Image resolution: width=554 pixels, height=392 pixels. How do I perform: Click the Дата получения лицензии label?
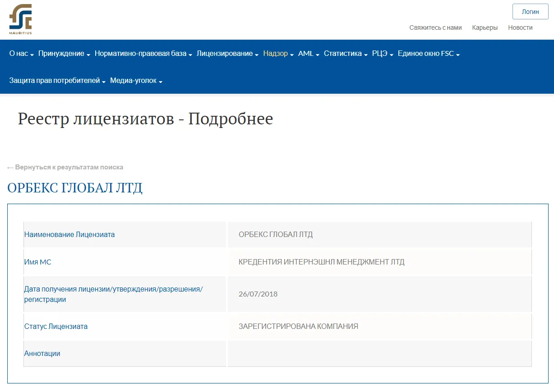(x=113, y=294)
